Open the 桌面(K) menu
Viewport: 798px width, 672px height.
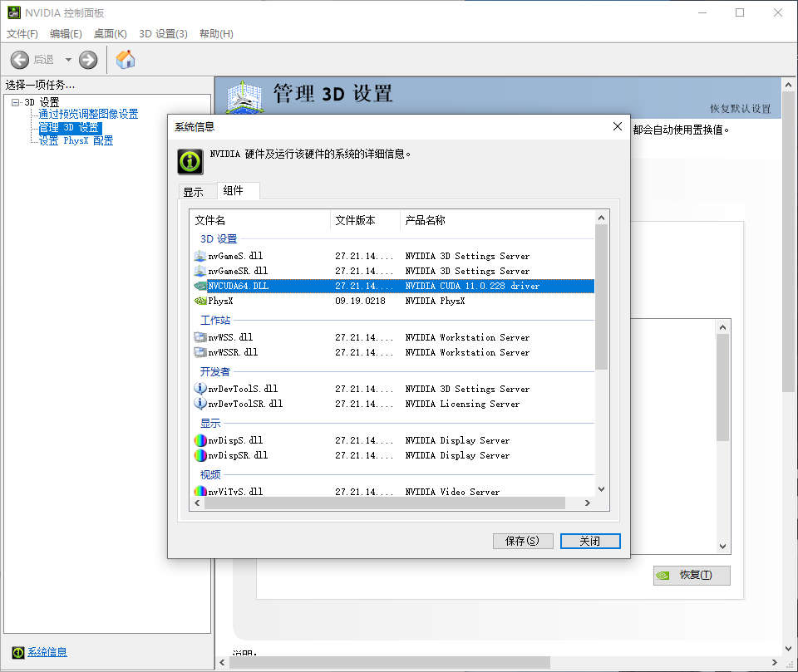(110, 33)
